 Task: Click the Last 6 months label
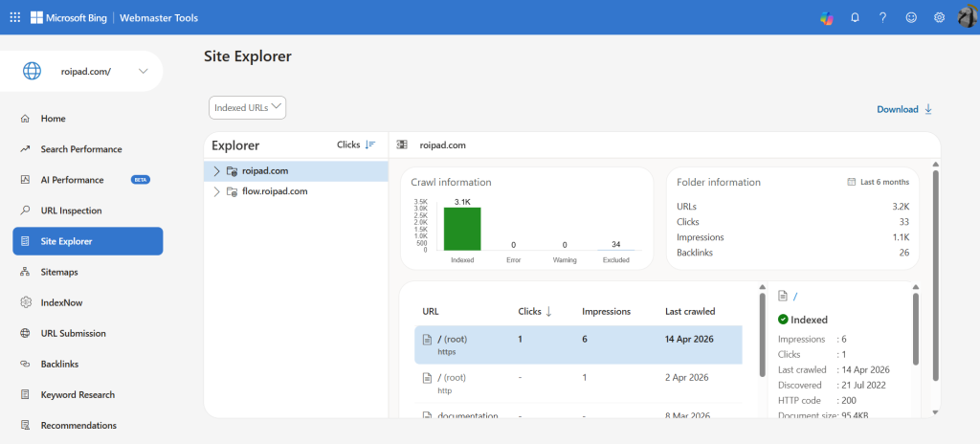click(x=885, y=182)
